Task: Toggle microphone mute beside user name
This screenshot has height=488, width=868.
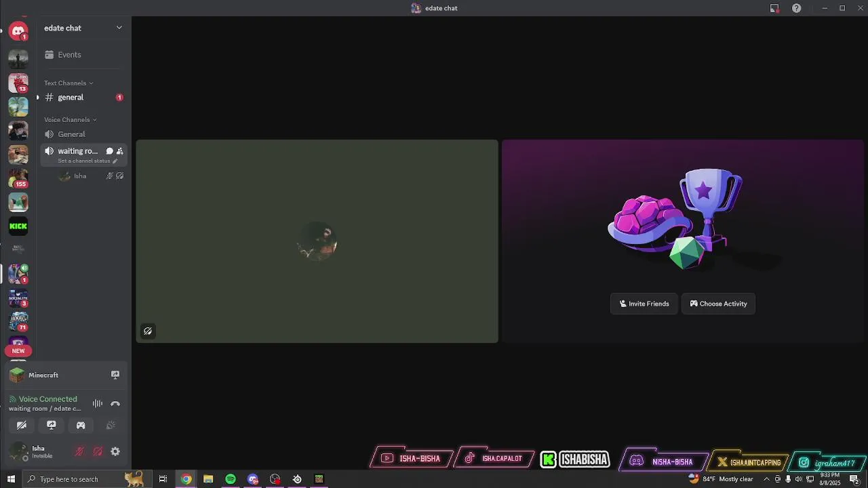Action: [x=79, y=451]
